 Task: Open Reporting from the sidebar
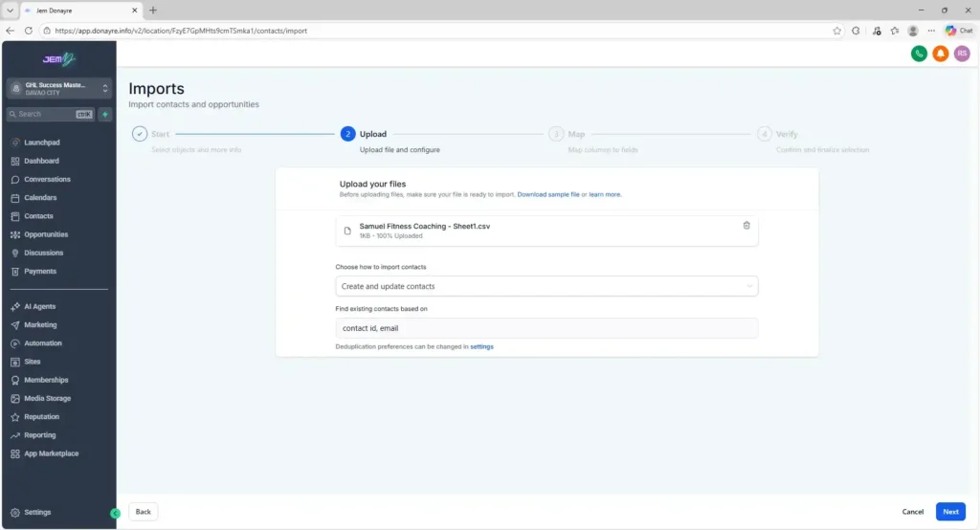[39, 435]
